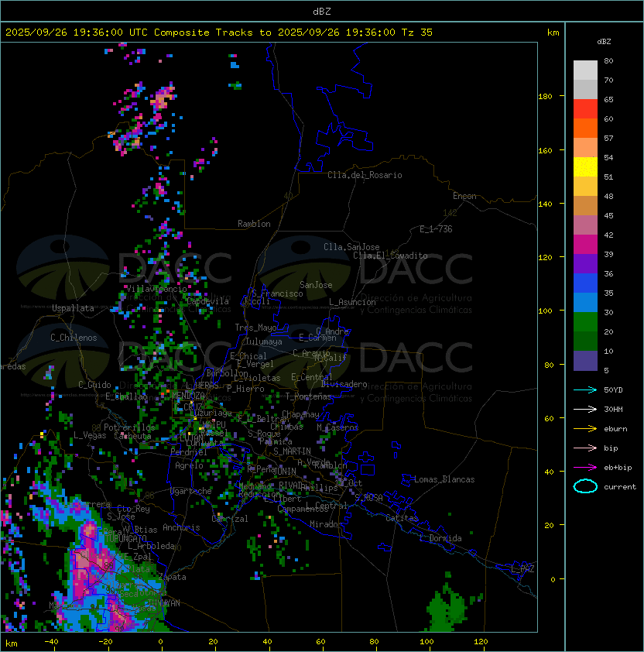Click the Ramblon place label
Image resolution: width=644 pixels, height=652 pixels.
tap(254, 224)
